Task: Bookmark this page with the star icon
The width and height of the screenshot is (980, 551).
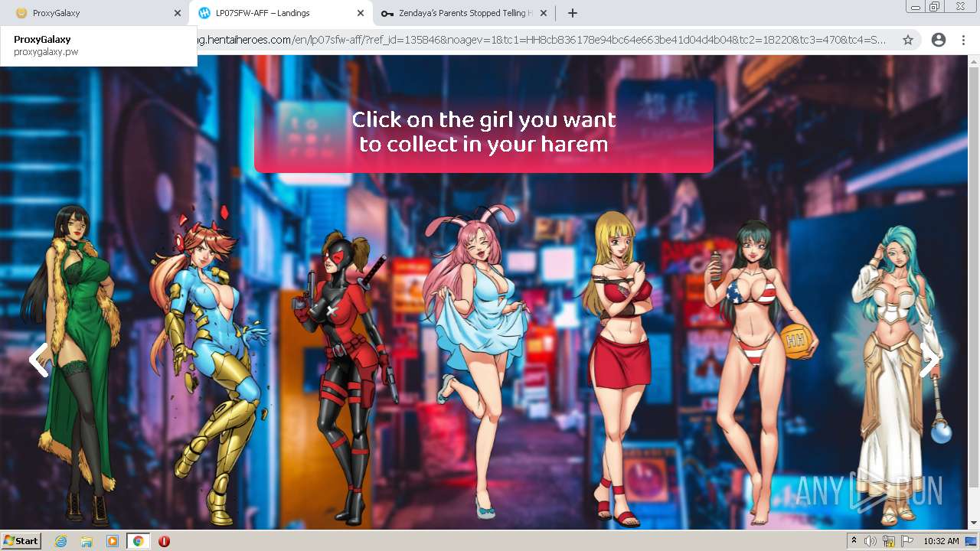Action: click(x=908, y=40)
